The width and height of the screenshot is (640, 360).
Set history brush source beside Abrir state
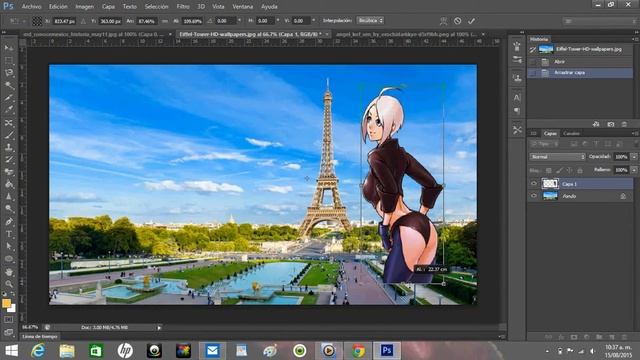coord(533,62)
